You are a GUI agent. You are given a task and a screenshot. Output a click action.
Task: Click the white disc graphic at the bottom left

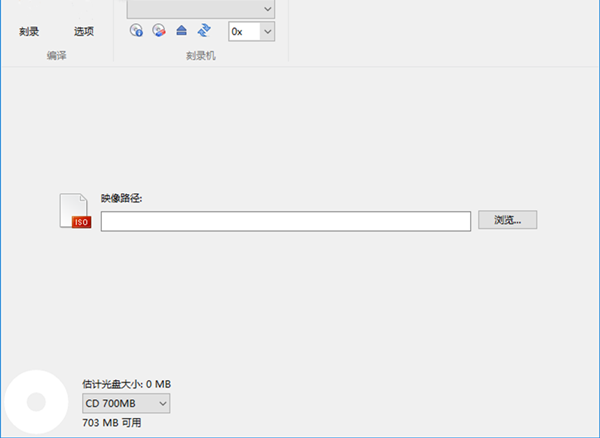[36, 402]
